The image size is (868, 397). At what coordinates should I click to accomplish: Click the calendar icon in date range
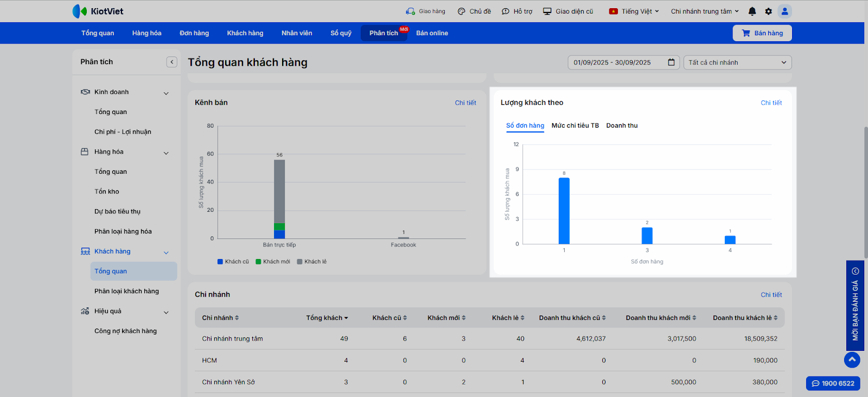(671, 62)
